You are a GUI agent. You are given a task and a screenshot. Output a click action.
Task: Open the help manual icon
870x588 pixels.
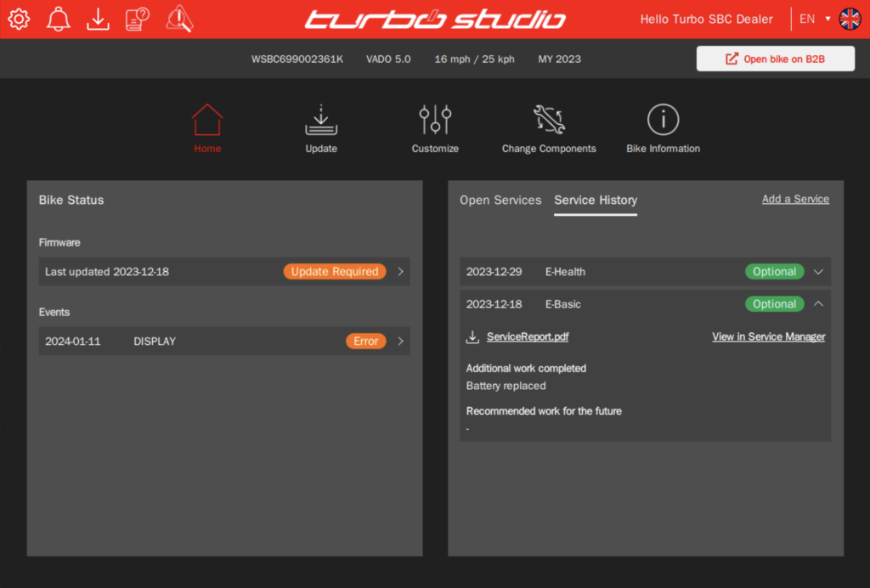(x=138, y=19)
